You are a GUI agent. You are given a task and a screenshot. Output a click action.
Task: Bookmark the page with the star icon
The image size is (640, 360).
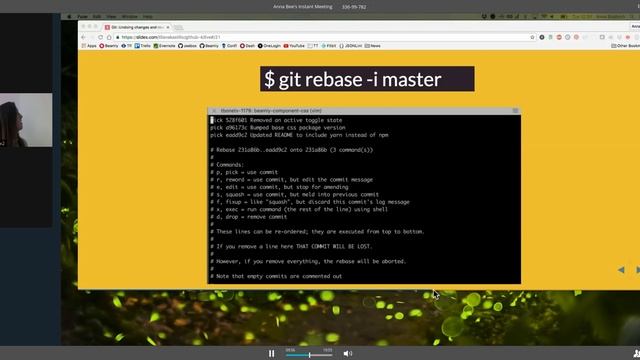click(532, 37)
